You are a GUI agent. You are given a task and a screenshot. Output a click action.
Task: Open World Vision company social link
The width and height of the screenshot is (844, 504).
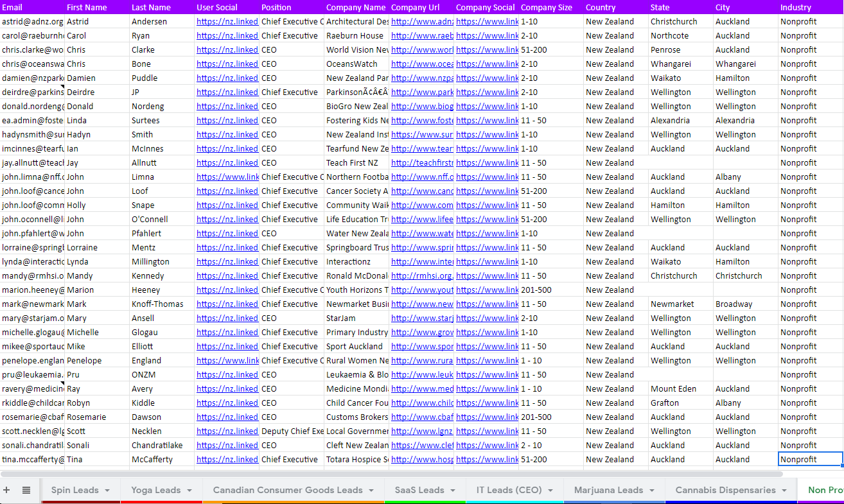(x=487, y=49)
